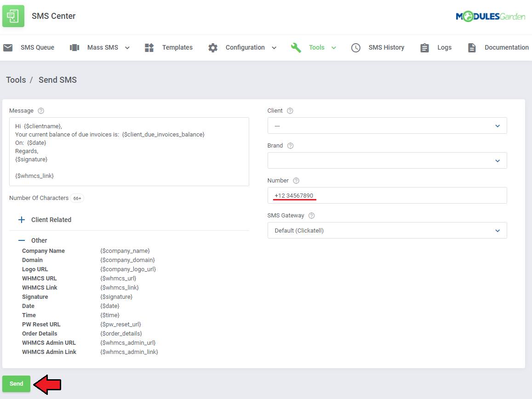This screenshot has width=532, height=399.
Task: Expand the Client Related section with plus icon
Action: coord(21,220)
